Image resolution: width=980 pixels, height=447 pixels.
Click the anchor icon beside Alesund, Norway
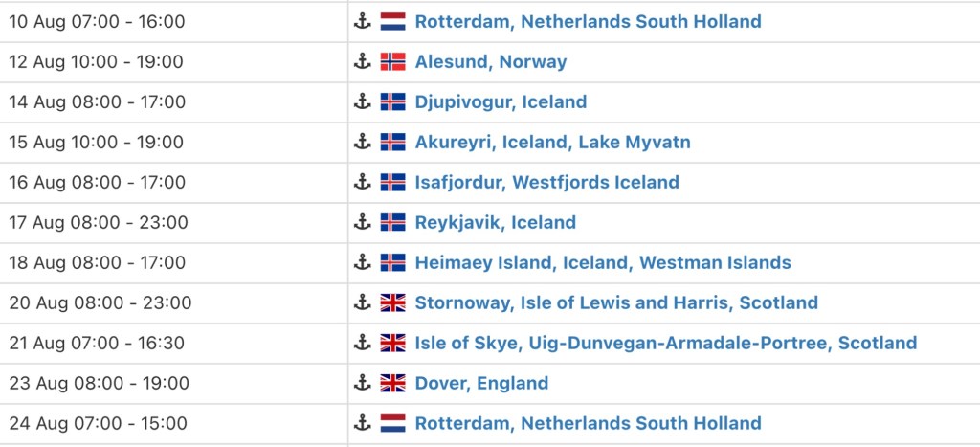coord(362,61)
